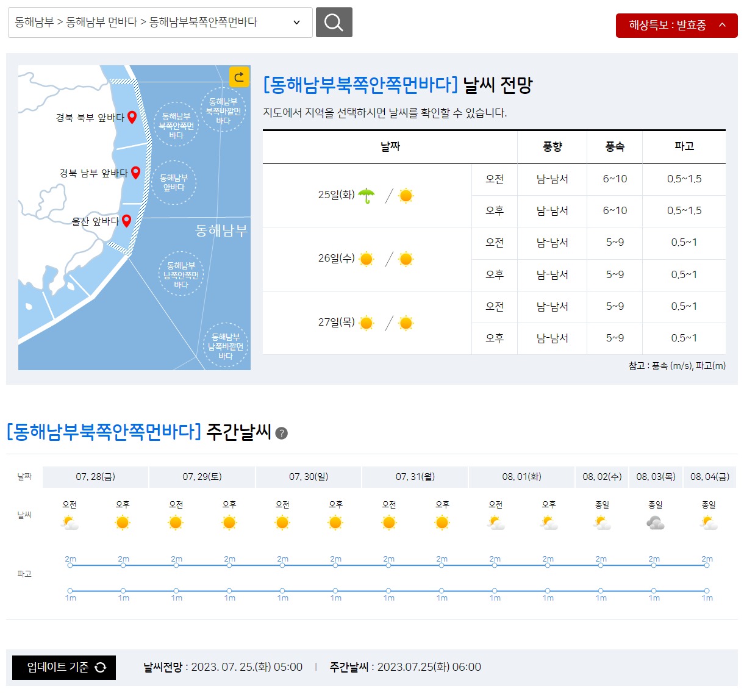Click 07.31(월) afternoon sunny icon

442,523
